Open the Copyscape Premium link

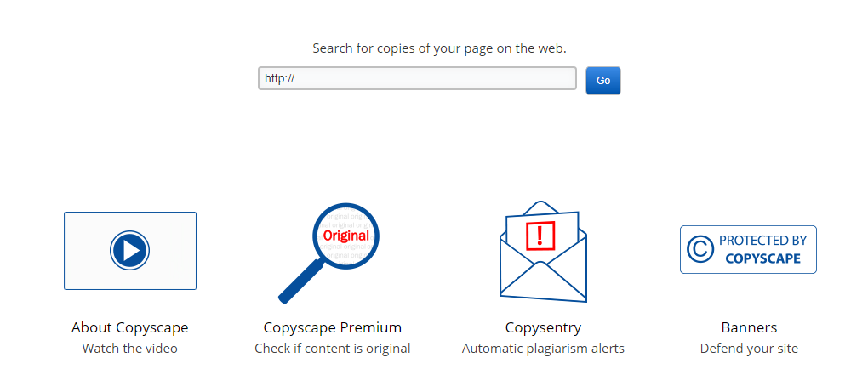(332, 327)
